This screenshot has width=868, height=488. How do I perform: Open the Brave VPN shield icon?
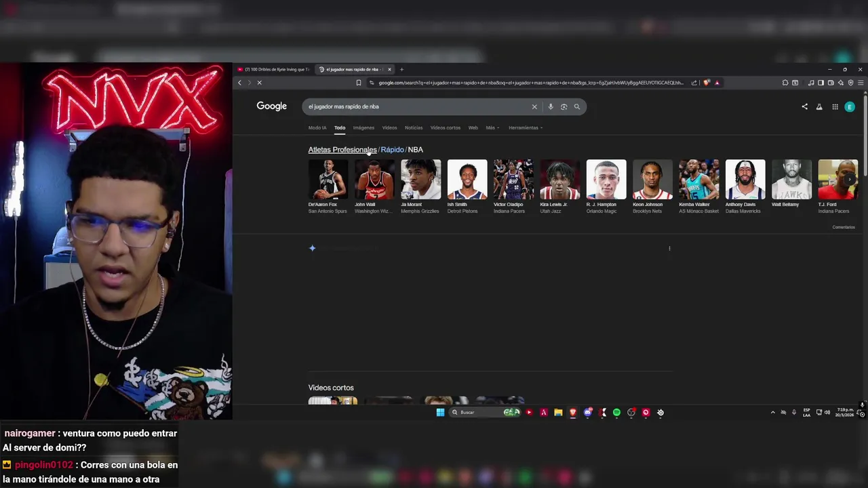[850, 83]
